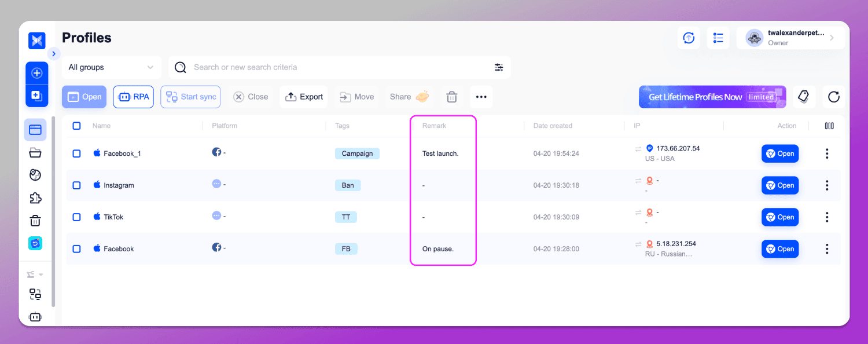Open the search filter settings icon
Viewport: 868px width, 344px height.
point(499,67)
